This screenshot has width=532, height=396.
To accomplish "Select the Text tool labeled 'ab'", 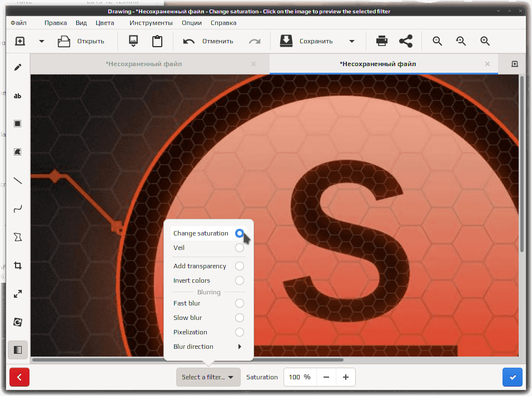I will (x=18, y=96).
